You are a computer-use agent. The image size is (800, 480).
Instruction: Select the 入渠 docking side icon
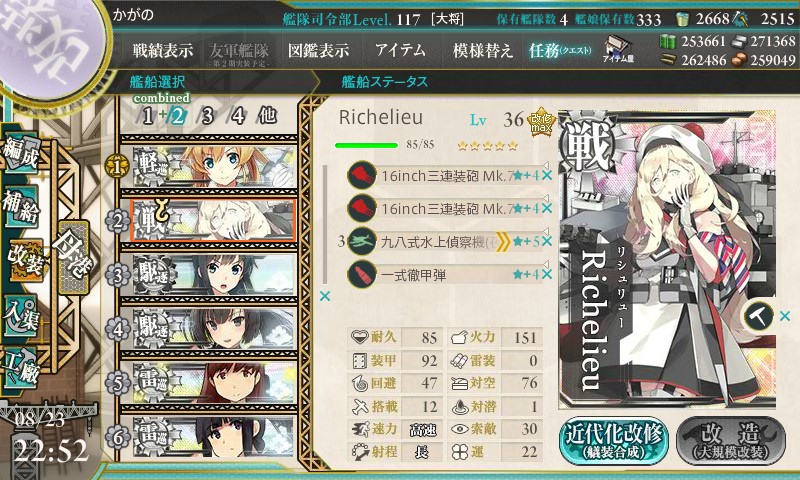coord(20,317)
